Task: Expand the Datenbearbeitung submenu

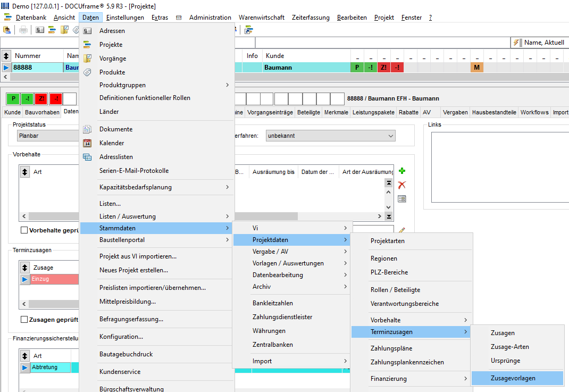Action: (292, 275)
